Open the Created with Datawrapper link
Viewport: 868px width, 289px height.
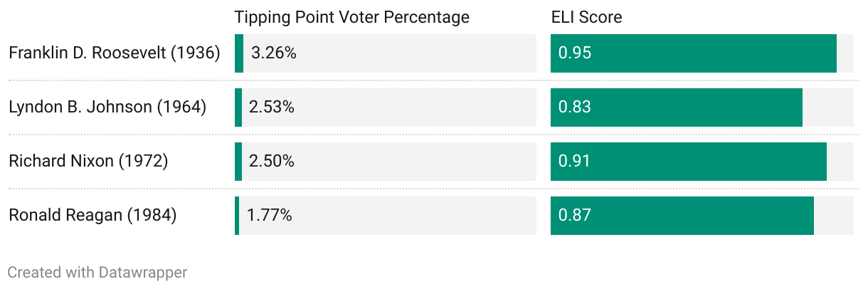coord(97,273)
